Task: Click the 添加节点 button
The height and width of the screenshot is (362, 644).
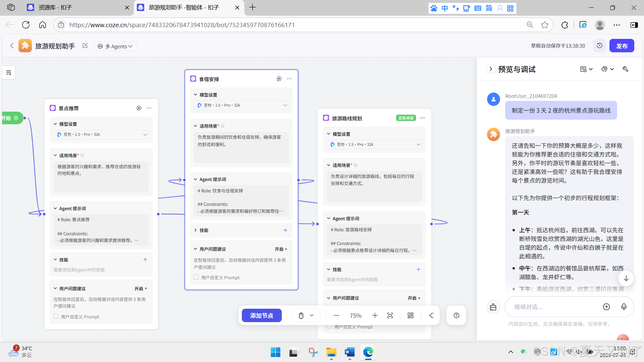Action: pyautogui.click(x=262, y=315)
